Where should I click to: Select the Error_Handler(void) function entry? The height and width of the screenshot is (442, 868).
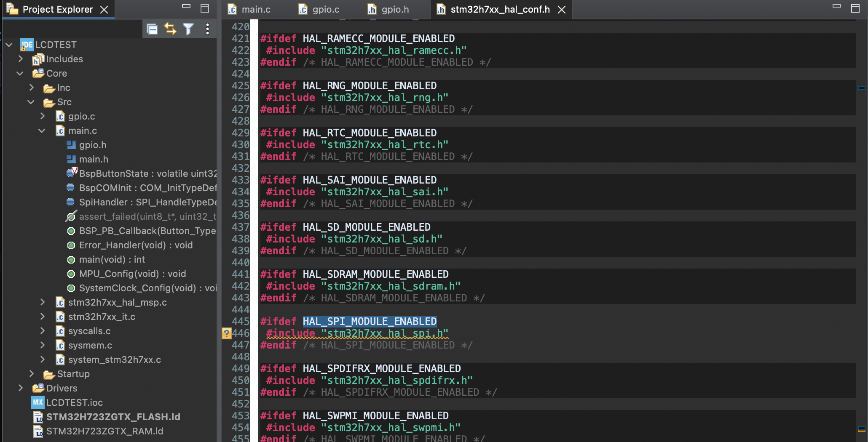(136, 245)
